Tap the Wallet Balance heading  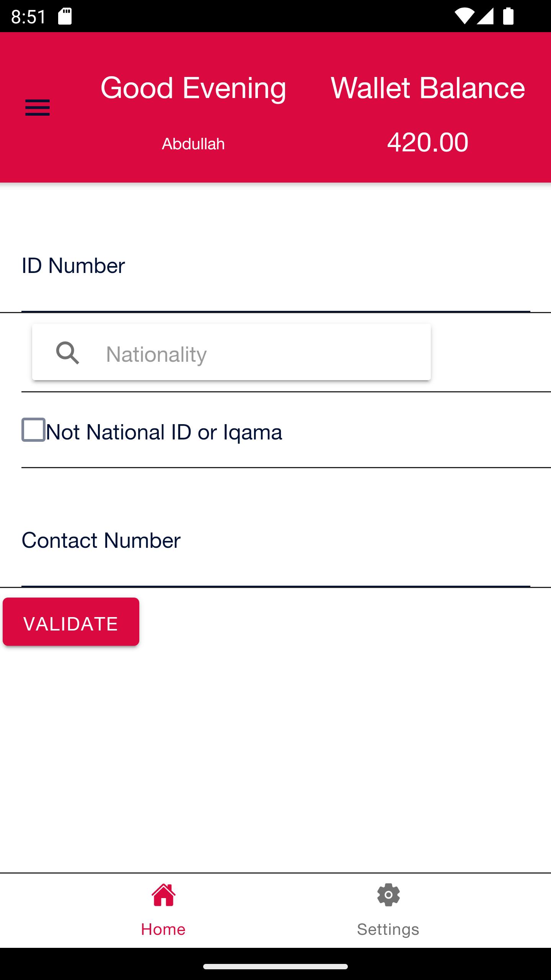point(427,88)
